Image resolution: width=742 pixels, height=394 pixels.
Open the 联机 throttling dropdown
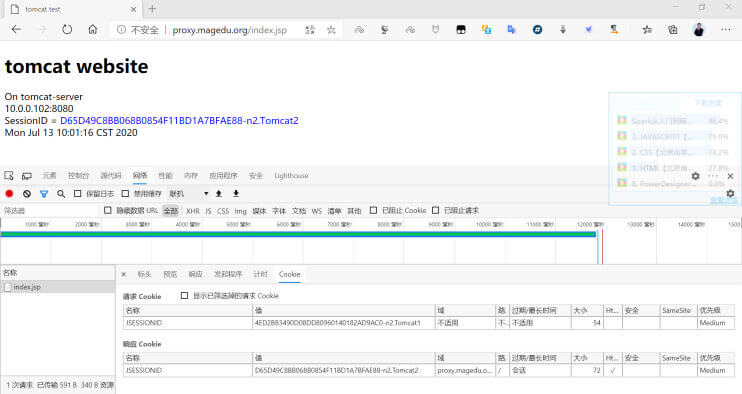tap(189, 193)
